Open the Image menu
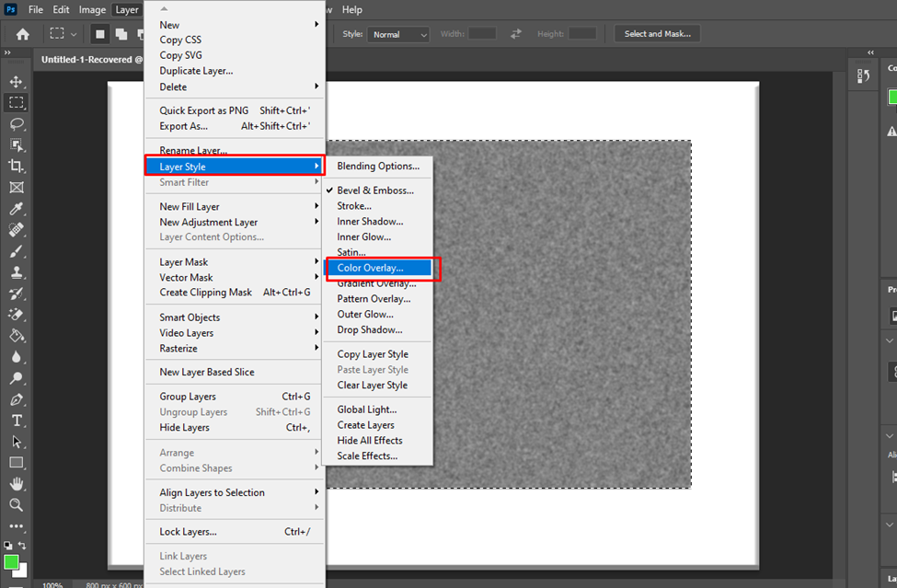Screen dimensions: 897x588 coord(92,10)
